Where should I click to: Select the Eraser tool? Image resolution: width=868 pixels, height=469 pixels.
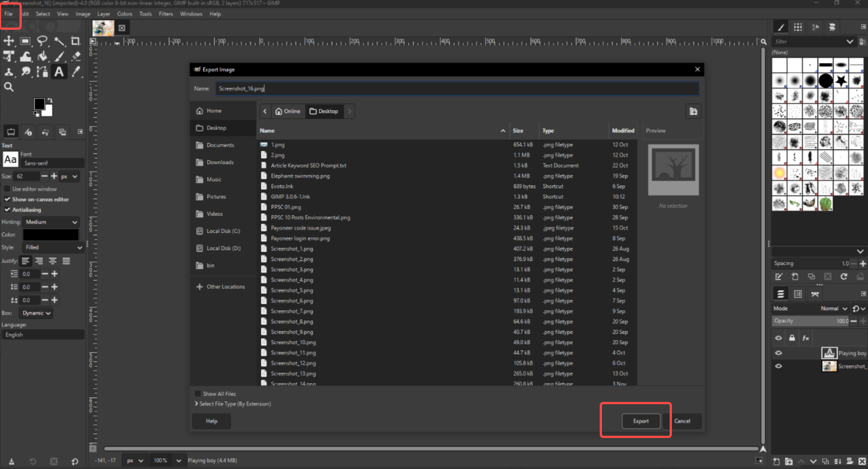coord(75,56)
